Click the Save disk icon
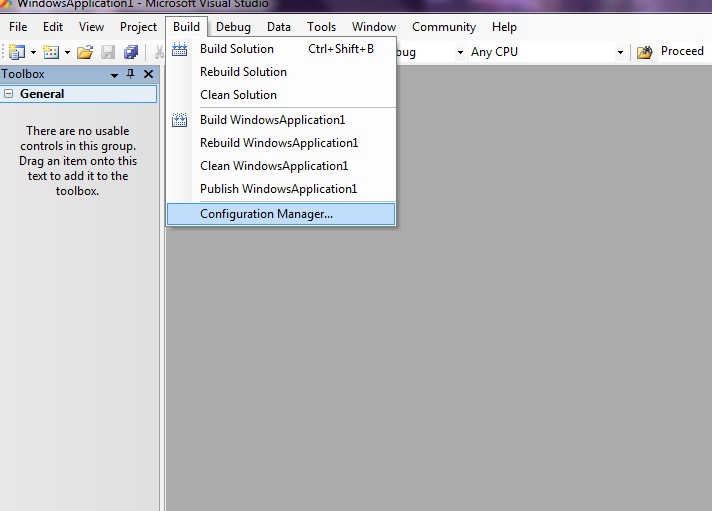Viewport: 712px width, 511px height. [x=108, y=52]
